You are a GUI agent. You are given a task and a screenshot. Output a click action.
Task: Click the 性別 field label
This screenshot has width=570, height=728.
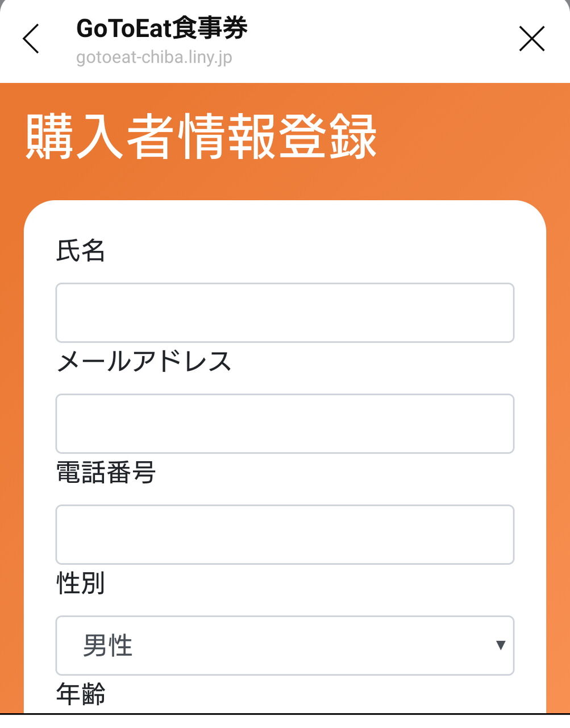pos(81,584)
